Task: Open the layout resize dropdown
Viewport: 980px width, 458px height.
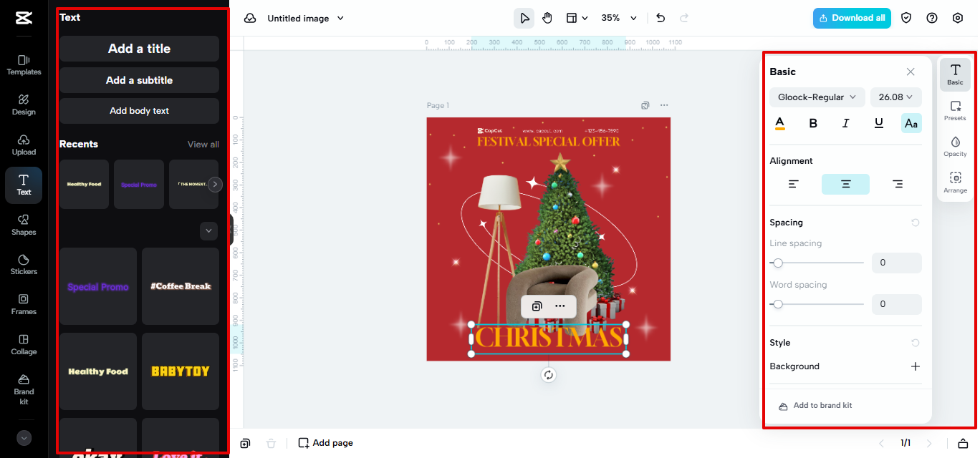Action: 577,18
